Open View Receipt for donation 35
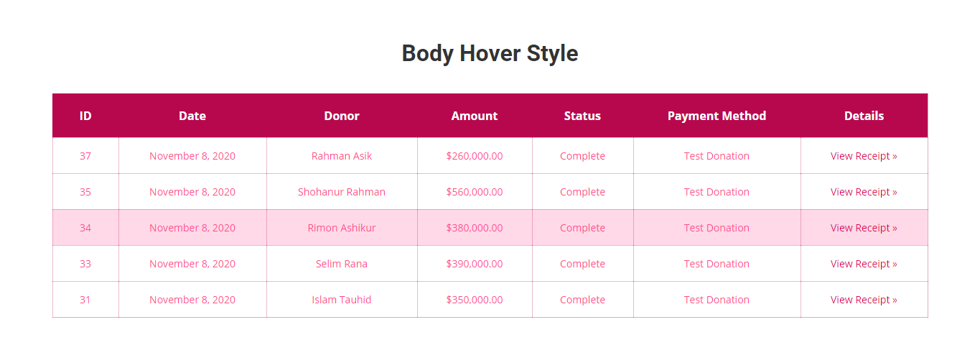The image size is (980, 363). (x=863, y=192)
